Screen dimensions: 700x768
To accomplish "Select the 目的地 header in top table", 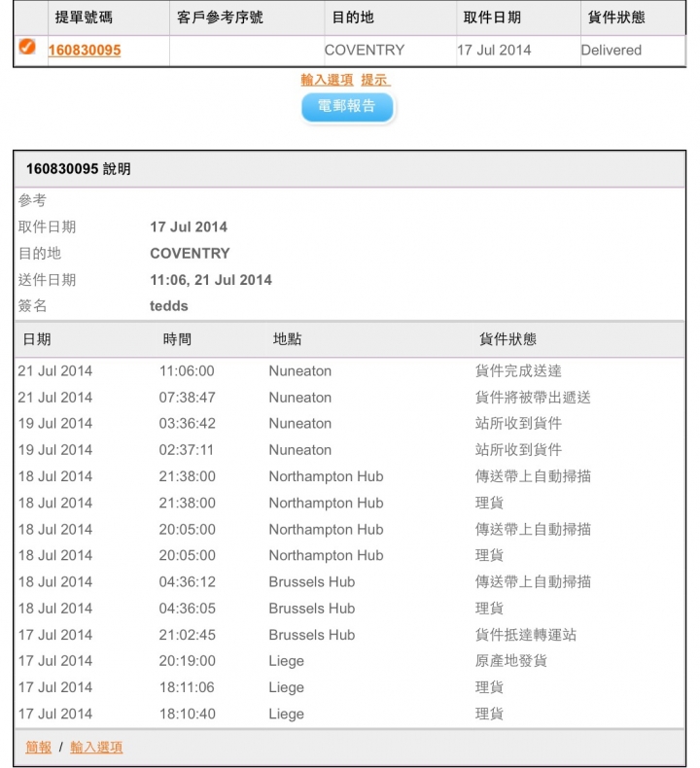I will (353, 17).
